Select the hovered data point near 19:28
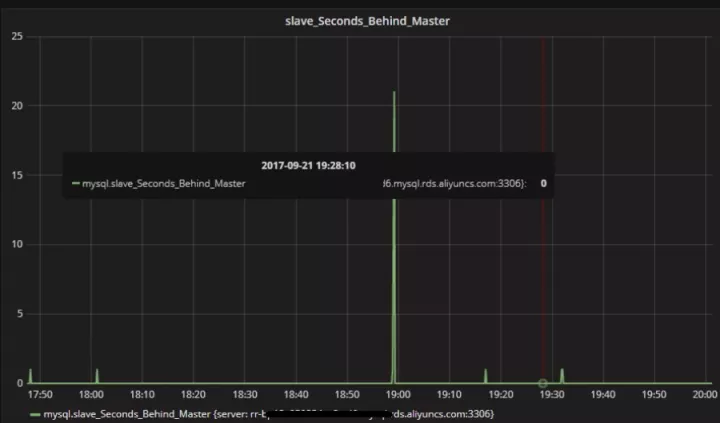Screen dimensions: 720x423 (x=542, y=383)
